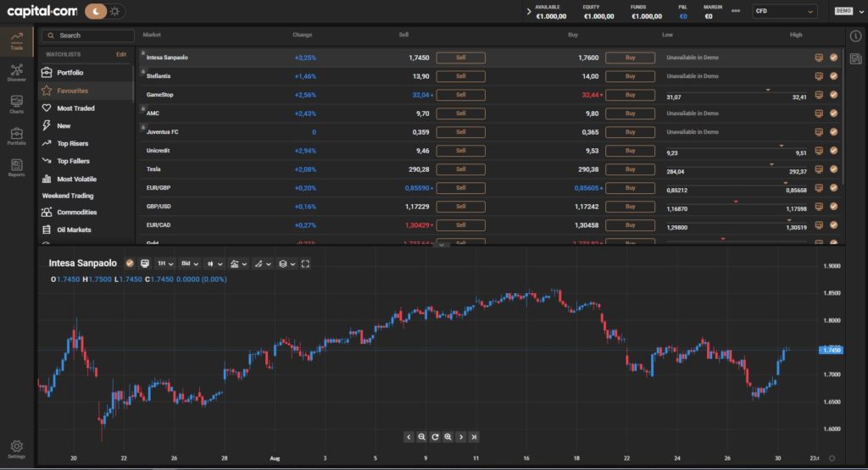
Task: Select the Most Volatile list
Action: [x=76, y=180]
